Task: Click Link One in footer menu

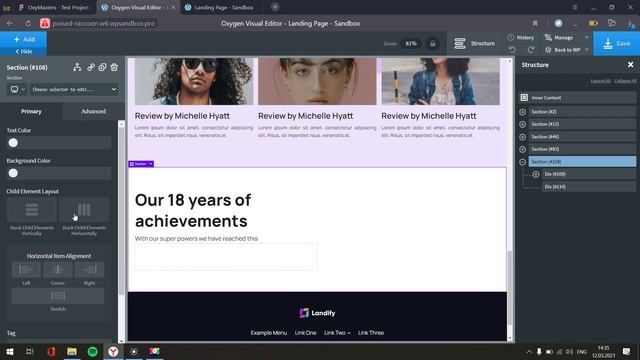Action: pos(305,333)
